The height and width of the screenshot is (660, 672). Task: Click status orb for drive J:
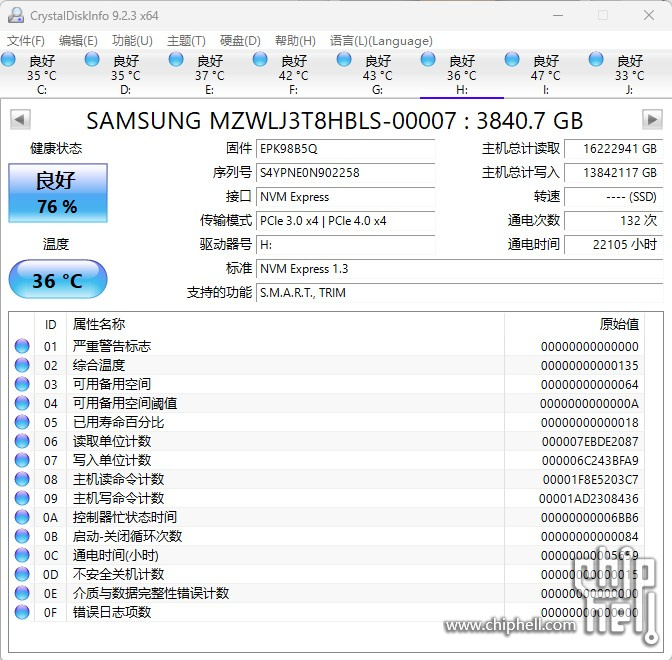(596, 59)
